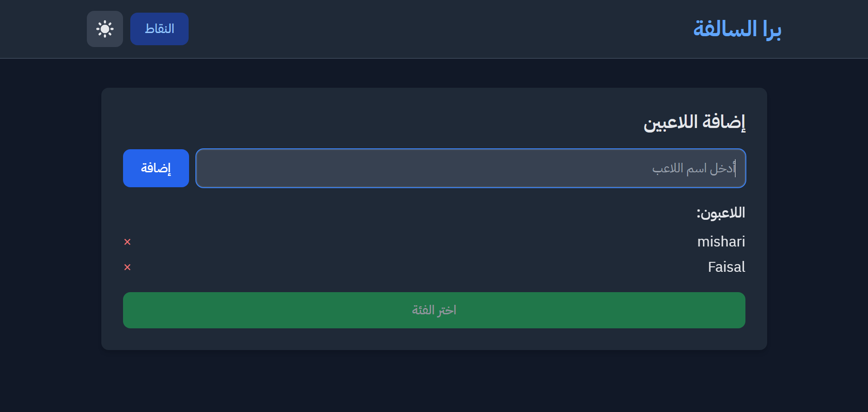Select the mishari player name

coord(721,242)
